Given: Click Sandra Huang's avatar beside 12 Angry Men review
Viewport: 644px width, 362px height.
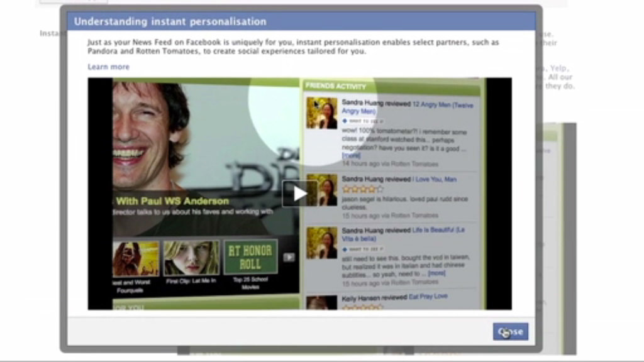Looking at the screenshot, I should coord(321,113).
